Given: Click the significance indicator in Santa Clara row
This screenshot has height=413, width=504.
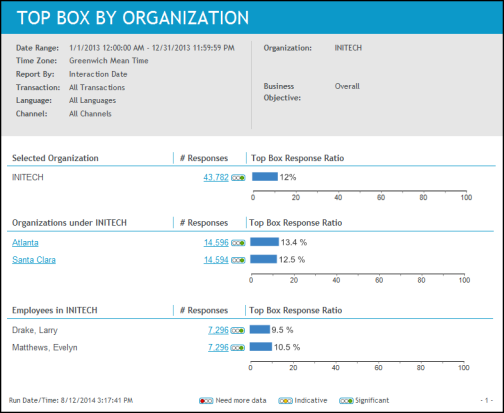Looking at the screenshot, I should (x=238, y=260).
